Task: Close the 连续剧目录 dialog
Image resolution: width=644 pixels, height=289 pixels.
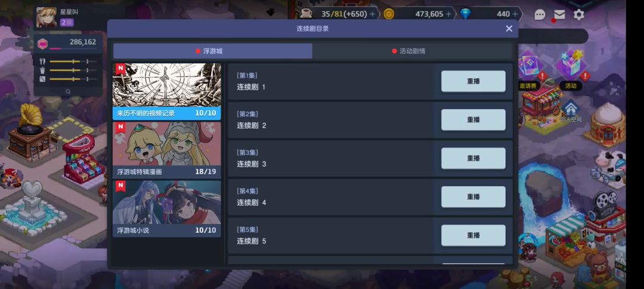Action: (x=509, y=29)
